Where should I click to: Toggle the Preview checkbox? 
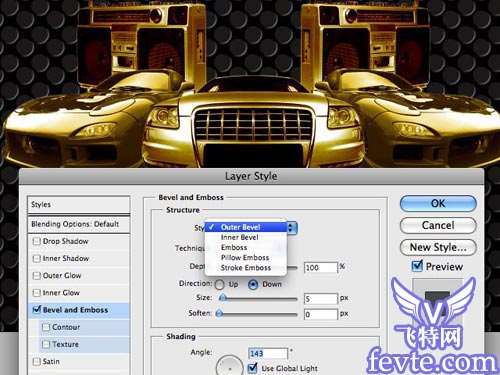pos(417,266)
